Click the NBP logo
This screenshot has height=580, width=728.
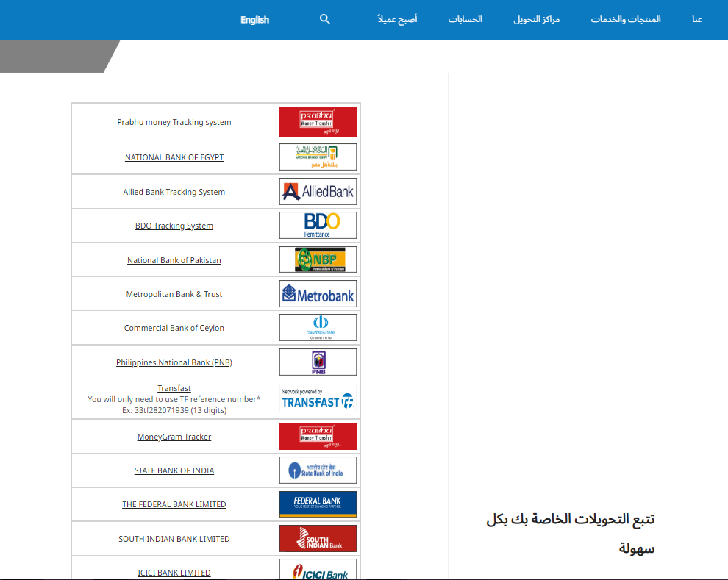pos(318,259)
